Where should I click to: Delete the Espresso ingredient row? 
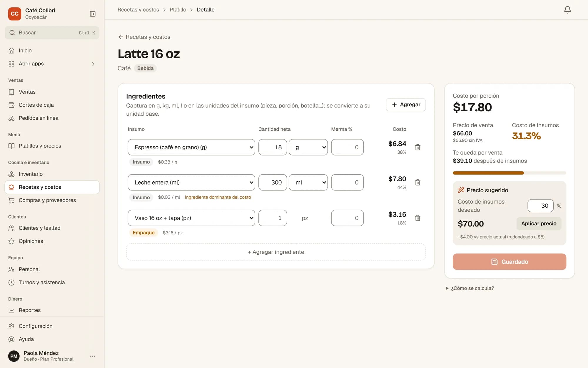pyautogui.click(x=417, y=147)
